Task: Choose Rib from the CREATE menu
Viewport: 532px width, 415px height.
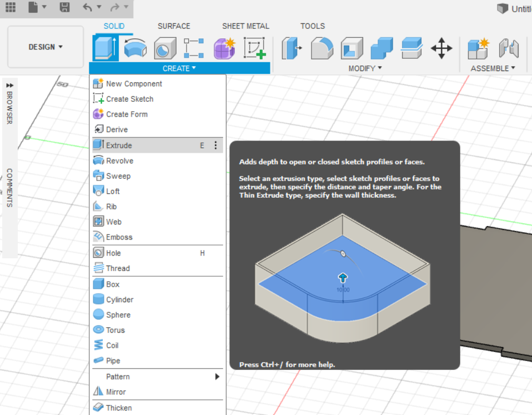Action: [x=158, y=206]
